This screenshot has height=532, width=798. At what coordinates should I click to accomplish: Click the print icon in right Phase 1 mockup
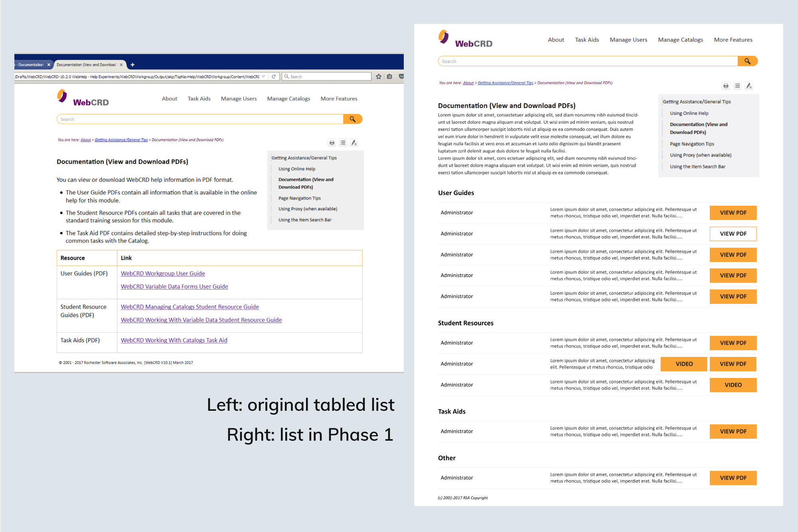coord(726,86)
